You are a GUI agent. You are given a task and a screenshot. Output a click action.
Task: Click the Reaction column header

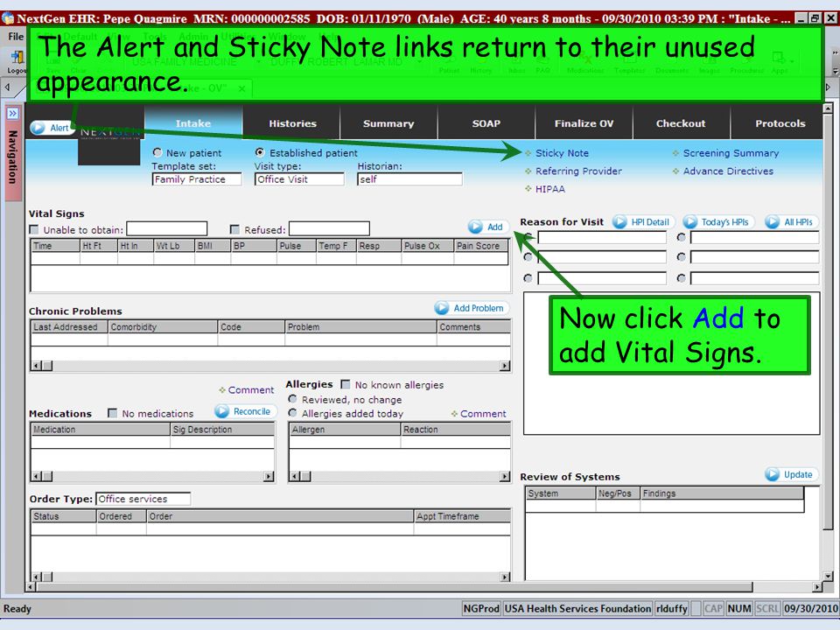pyautogui.click(x=455, y=429)
